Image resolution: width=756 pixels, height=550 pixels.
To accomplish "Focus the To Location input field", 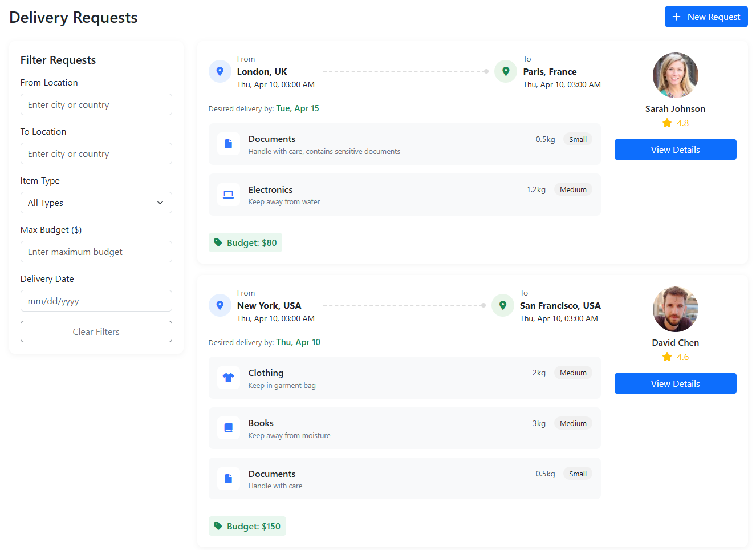I will click(96, 153).
